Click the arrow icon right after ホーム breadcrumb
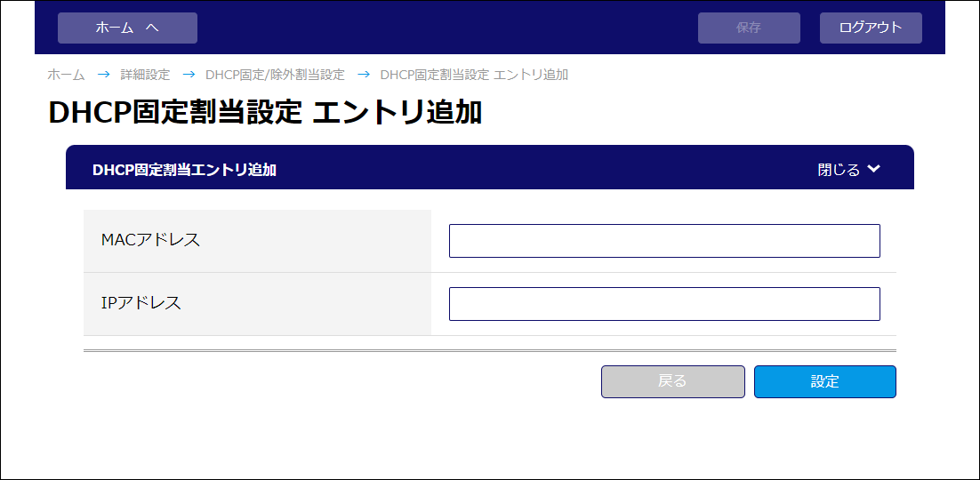The height and width of the screenshot is (480, 980). 103,75
